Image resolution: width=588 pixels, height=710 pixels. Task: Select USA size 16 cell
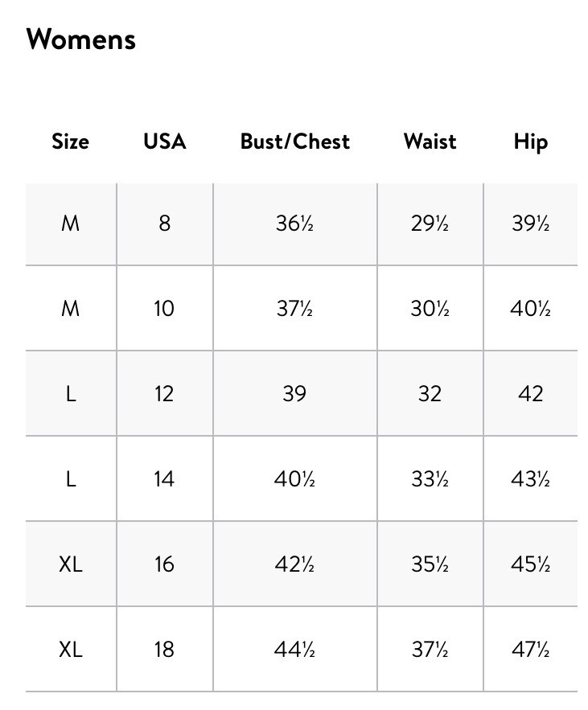[x=164, y=564]
